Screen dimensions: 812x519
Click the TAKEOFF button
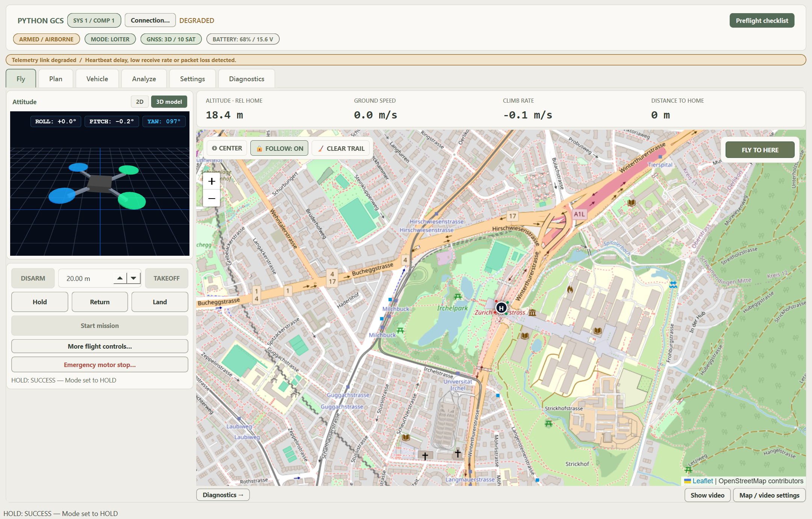point(167,278)
